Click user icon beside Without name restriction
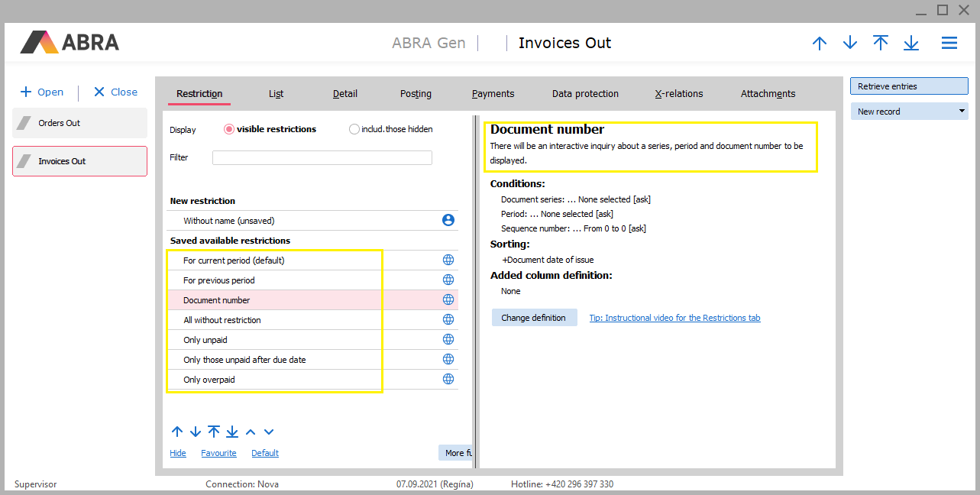 tap(448, 221)
